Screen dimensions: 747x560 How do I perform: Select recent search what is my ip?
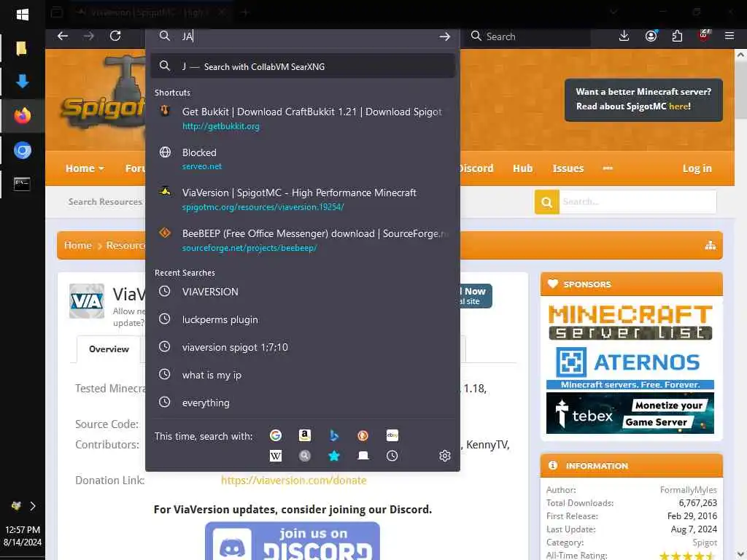pos(303,375)
